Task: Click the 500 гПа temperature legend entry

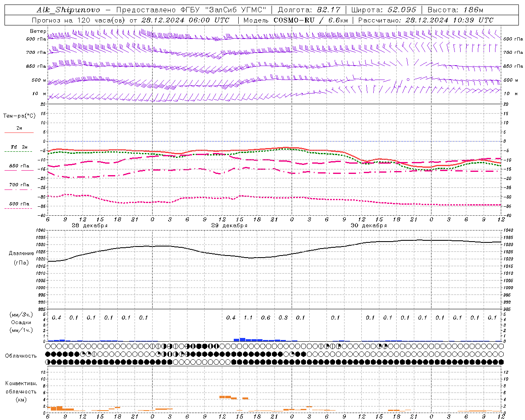Action: coord(19,203)
